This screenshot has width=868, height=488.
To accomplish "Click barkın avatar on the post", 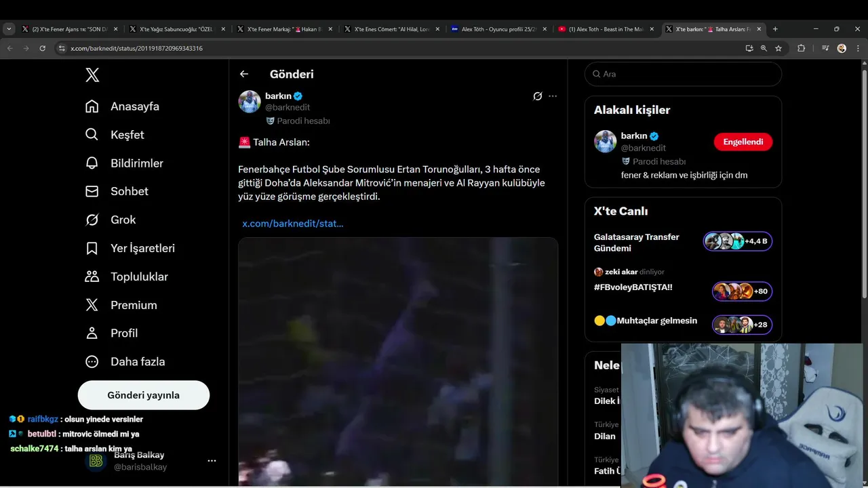I will coord(250,102).
